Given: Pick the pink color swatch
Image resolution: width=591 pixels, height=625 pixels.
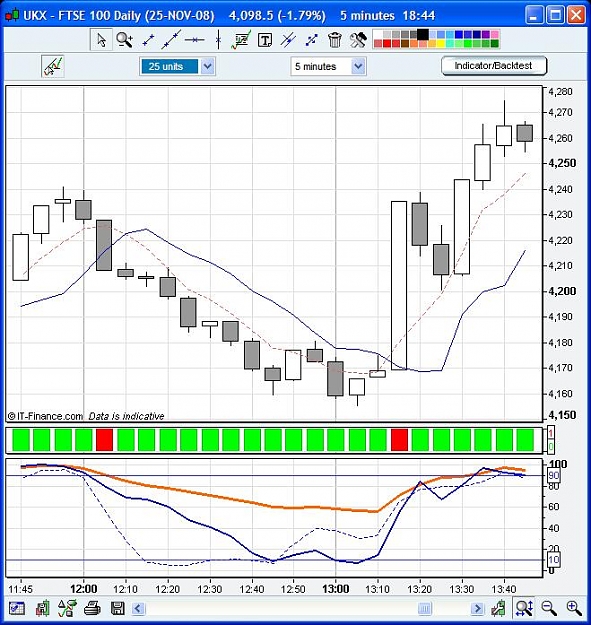Looking at the screenshot, I should [x=495, y=35].
